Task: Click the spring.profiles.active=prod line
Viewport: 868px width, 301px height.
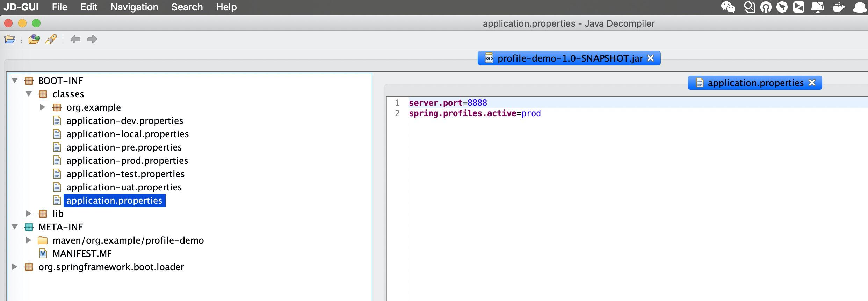Action: pyautogui.click(x=475, y=113)
